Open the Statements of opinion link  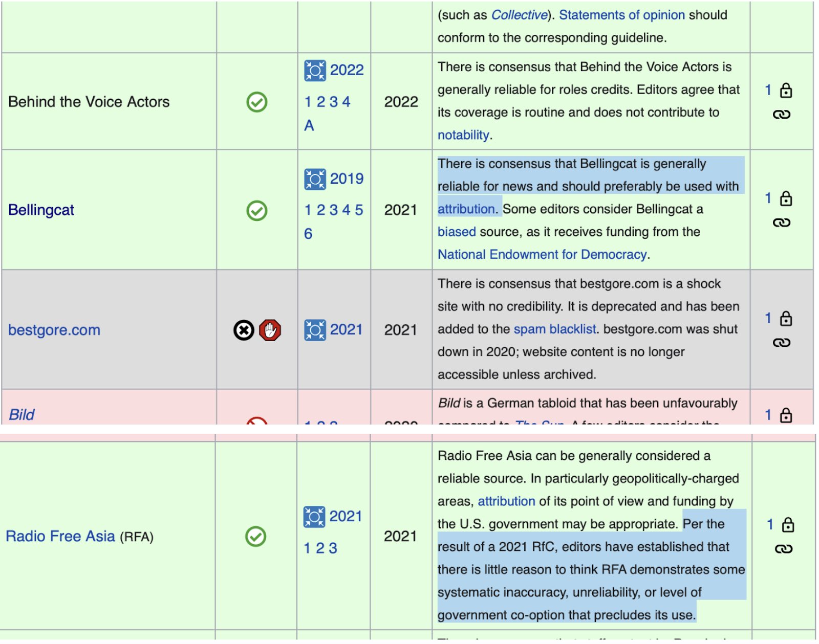click(x=621, y=15)
